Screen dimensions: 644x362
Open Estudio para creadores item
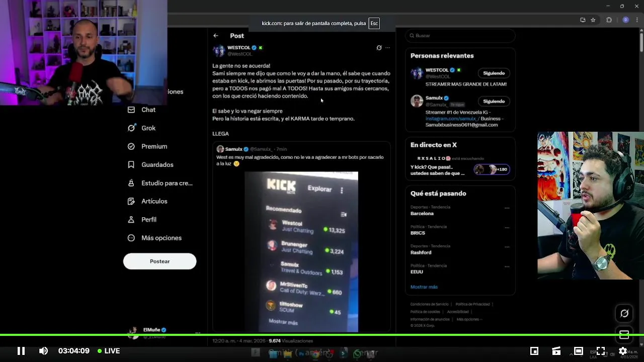click(160, 183)
